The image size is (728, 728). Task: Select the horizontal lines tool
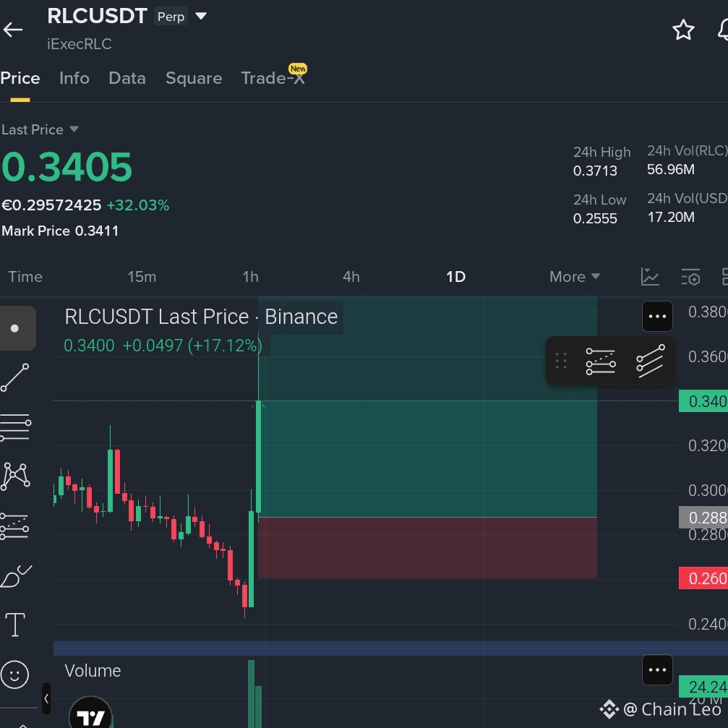(15, 427)
